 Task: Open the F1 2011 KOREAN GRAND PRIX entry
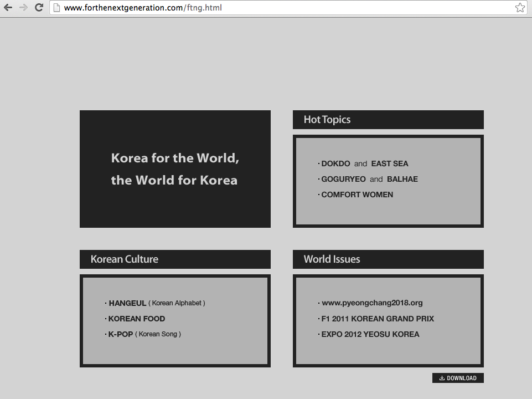[x=378, y=319]
